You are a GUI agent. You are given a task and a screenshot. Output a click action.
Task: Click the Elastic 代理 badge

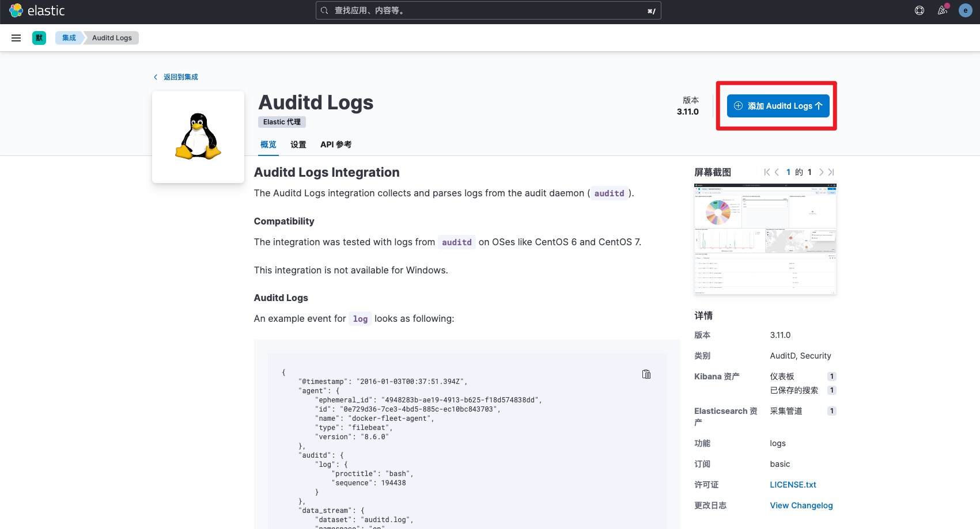282,122
